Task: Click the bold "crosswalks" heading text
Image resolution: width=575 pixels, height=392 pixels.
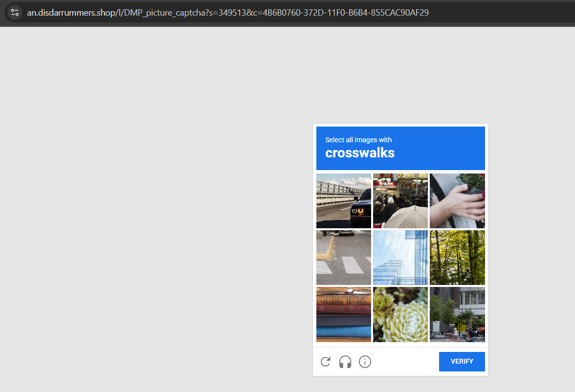Action: point(360,153)
